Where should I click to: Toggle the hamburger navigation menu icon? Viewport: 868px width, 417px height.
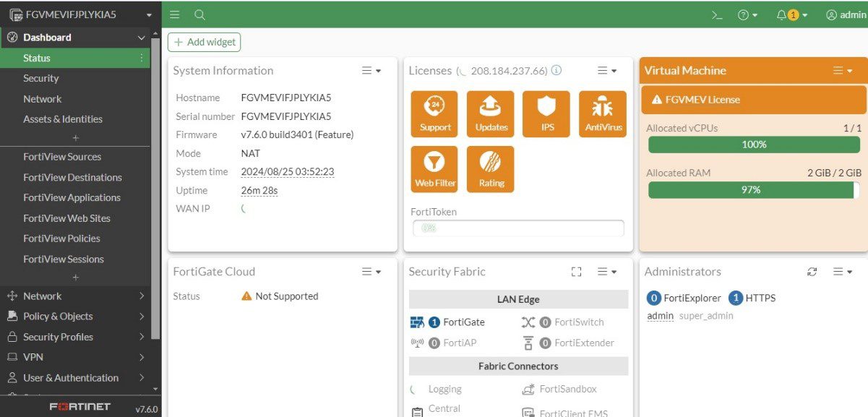tap(175, 14)
